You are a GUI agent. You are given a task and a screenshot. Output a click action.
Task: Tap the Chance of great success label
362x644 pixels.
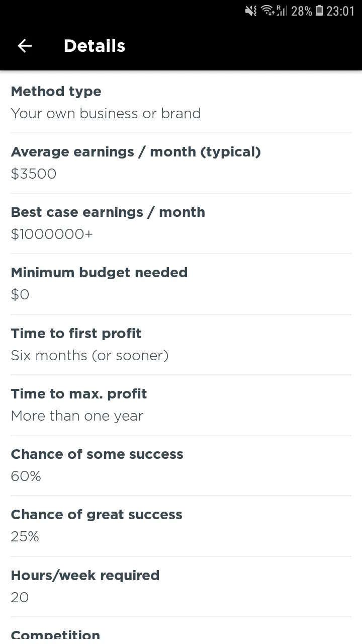97,515
